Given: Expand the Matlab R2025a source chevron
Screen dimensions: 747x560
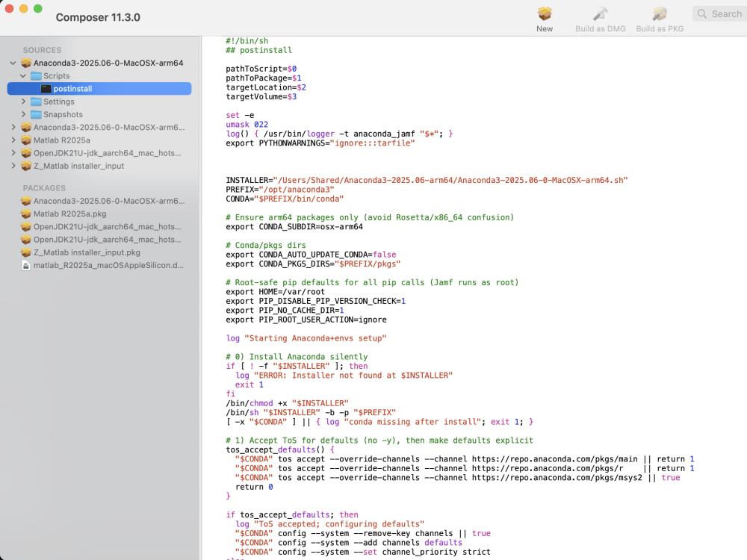Looking at the screenshot, I should [13, 140].
